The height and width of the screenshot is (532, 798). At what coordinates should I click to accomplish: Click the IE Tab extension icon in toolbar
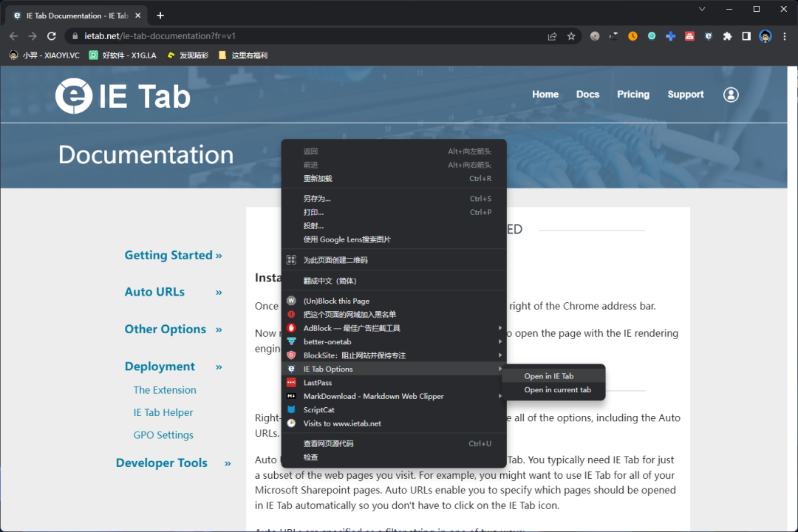709,36
